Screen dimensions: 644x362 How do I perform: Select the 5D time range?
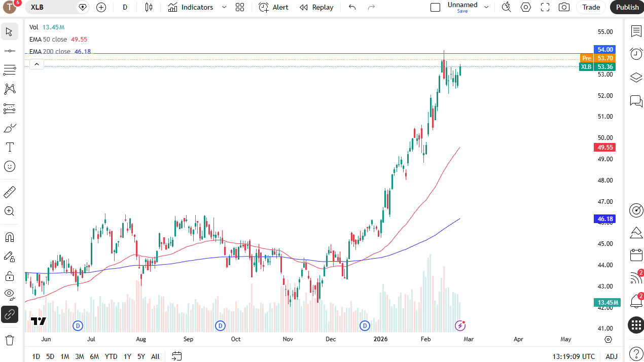coord(50,356)
